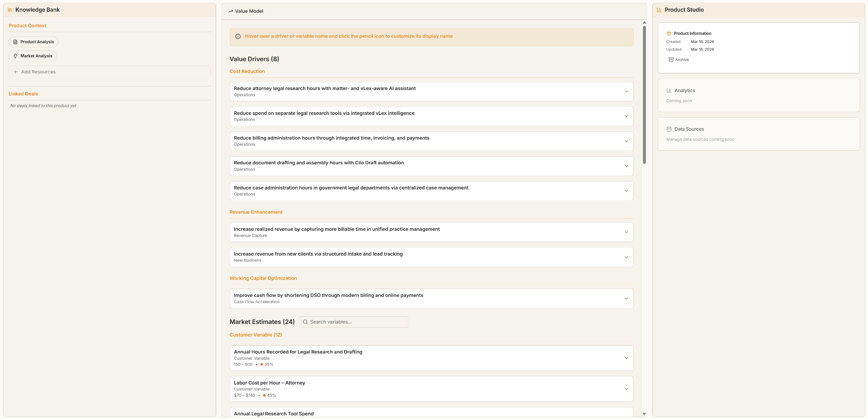Viewport: 868px width, 419px height.
Task: Expand Reduce billing administration hours driver
Action: pyautogui.click(x=627, y=141)
